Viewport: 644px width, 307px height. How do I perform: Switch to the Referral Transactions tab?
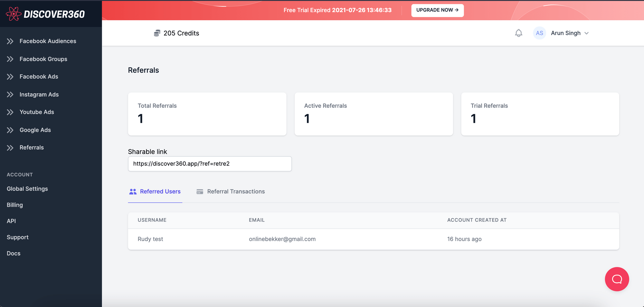(x=236, y=191)
